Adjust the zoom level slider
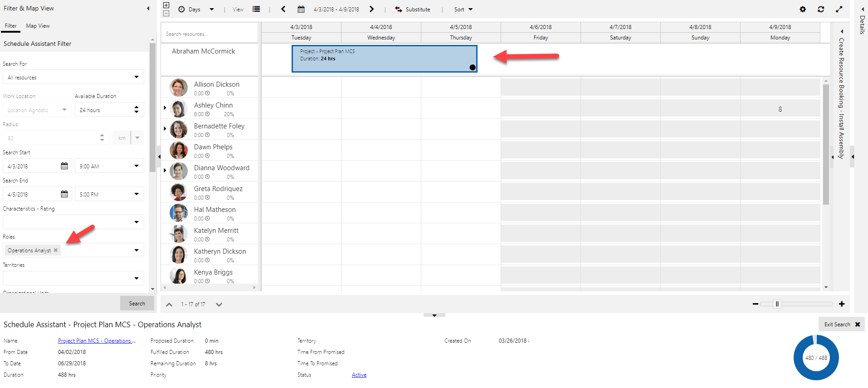This screenshot has height=388, width=868. (x=777, y=304)
